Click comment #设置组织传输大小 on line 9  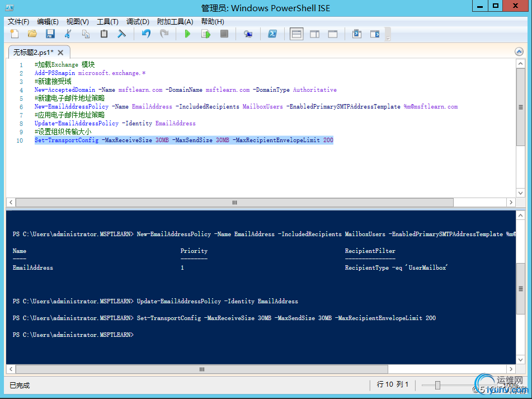(63, 132)
